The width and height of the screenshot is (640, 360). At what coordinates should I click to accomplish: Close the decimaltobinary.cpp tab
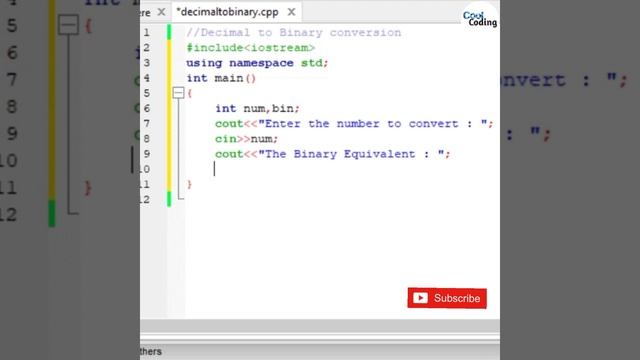click(x=291, y=12)
